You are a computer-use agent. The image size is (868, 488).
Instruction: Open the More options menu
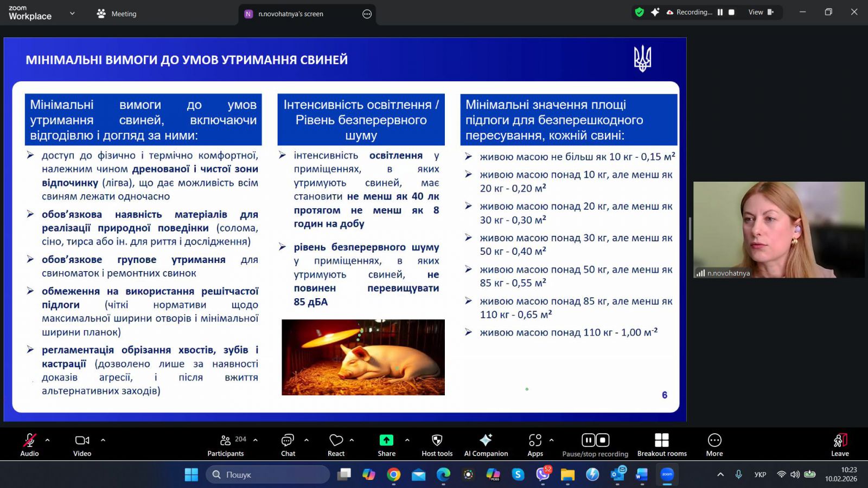pyautogui.click(x=714, y=444)
